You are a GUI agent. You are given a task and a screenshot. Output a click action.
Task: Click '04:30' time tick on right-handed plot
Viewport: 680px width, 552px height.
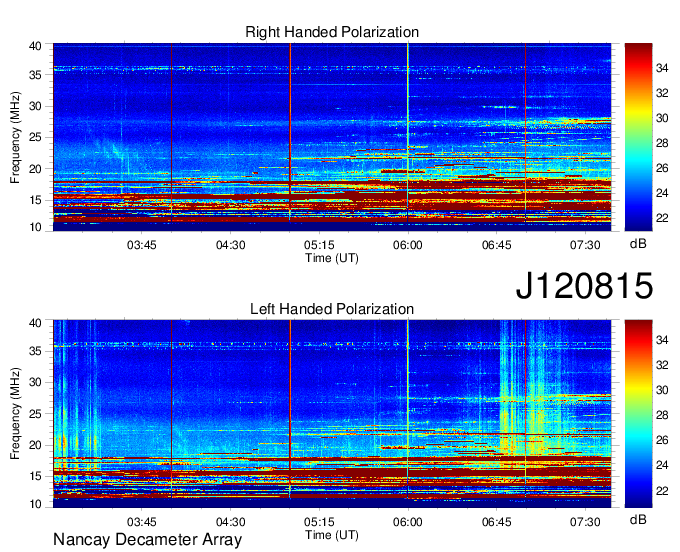pos(231,245)
